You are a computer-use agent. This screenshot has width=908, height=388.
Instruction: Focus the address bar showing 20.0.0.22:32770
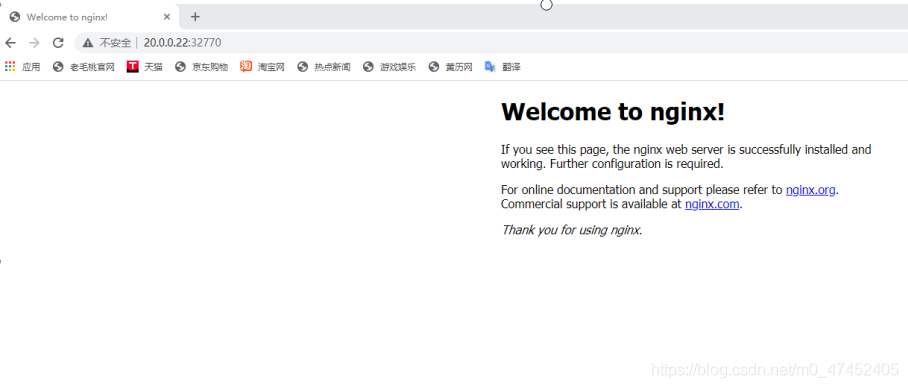(492, 43)
